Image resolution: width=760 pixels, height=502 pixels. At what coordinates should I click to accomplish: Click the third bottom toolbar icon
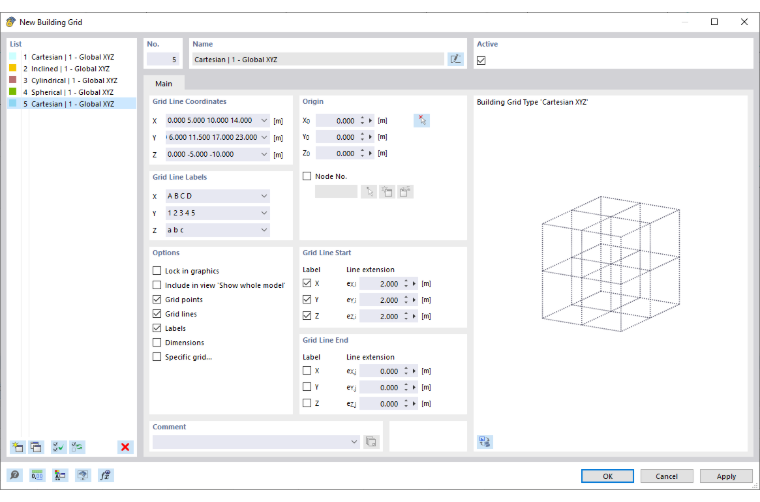click(60, 475)
